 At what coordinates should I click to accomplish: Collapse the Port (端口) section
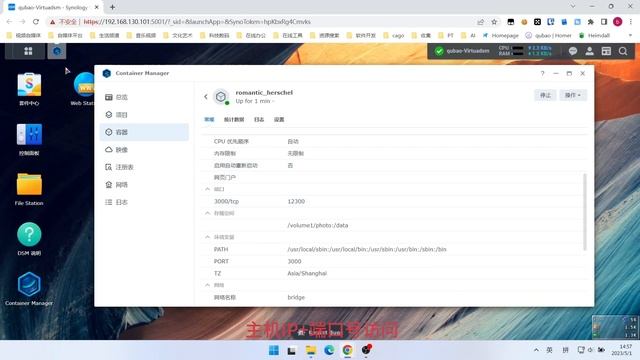pos(207,189)
